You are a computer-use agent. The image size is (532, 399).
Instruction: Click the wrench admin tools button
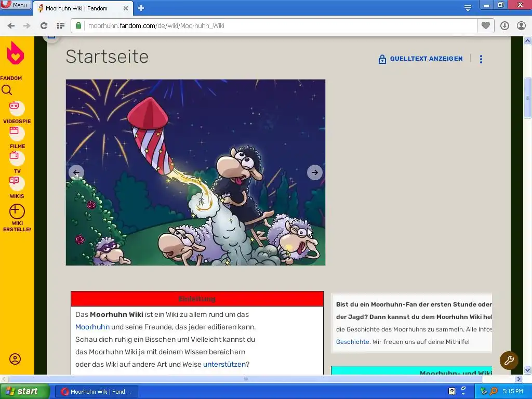coord(509,361)
